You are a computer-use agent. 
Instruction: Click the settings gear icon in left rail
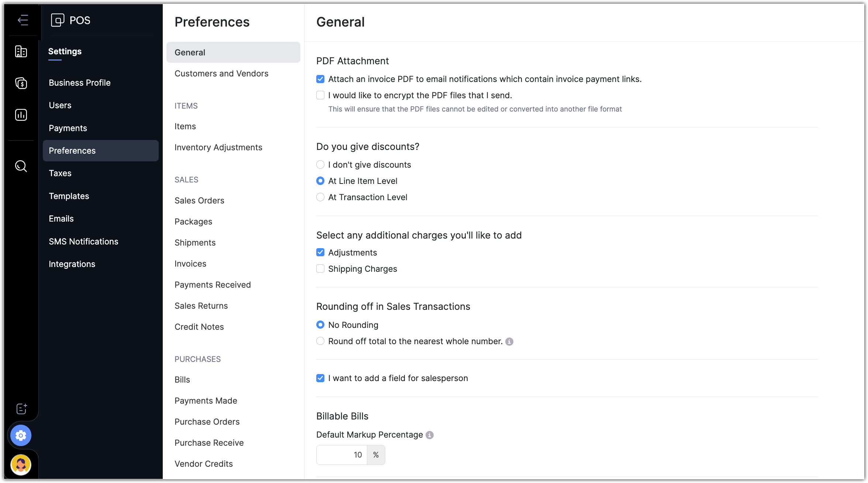click(x=21, y=436)
